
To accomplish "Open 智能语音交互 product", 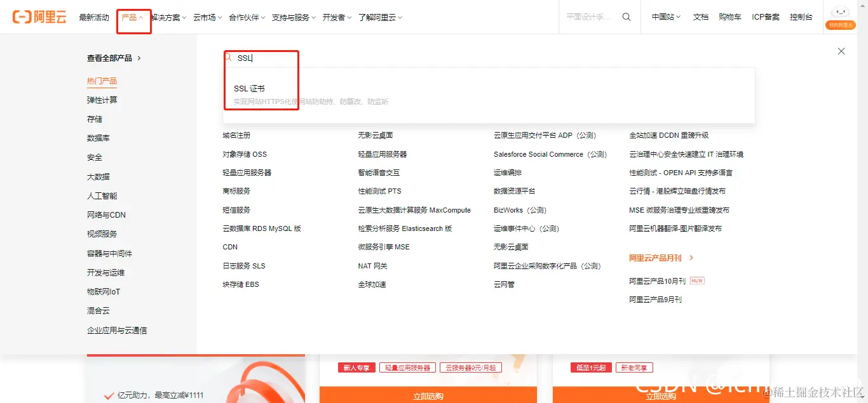I will (379, 173).
